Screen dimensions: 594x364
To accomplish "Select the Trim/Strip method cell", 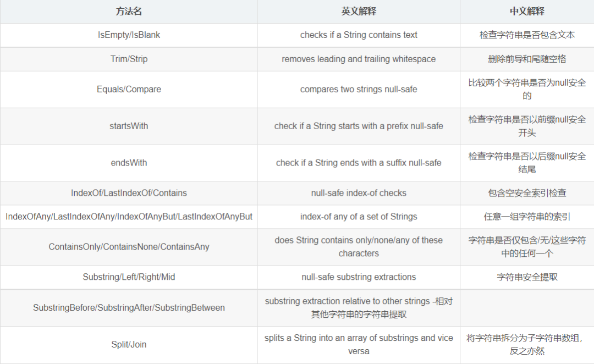I will [129, 59].
